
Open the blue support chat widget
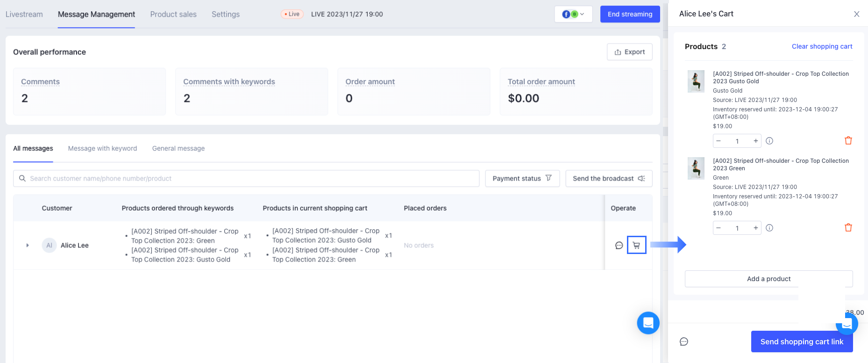click(648, 323)
